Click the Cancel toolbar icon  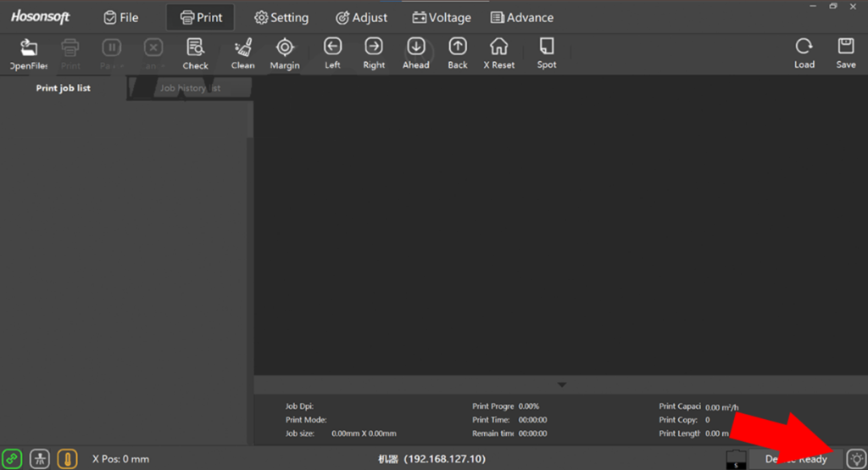point(153,53)
